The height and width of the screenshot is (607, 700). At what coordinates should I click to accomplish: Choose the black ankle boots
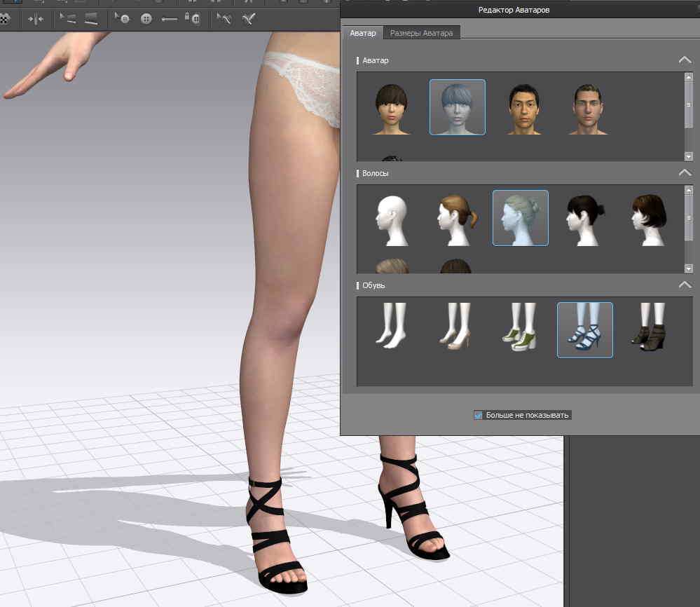coord(648,329)
